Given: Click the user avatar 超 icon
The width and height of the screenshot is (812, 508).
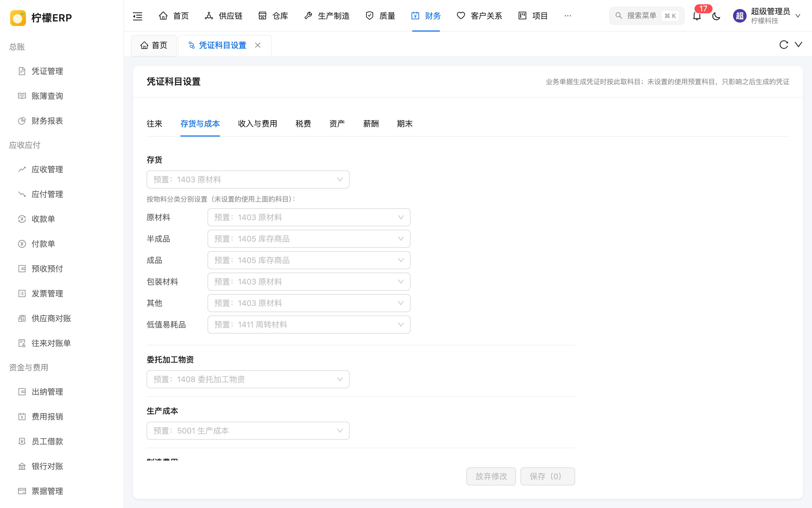Looking at the screenshot, I should [x=740, y=16].
